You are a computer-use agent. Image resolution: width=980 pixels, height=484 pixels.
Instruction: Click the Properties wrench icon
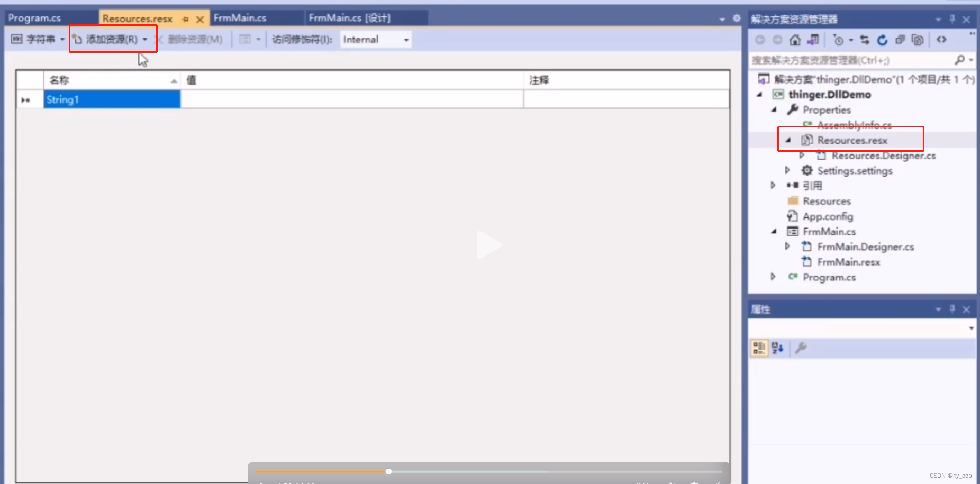[801, 348]
